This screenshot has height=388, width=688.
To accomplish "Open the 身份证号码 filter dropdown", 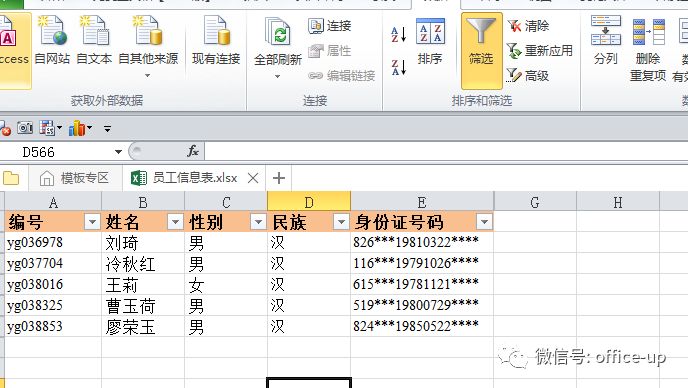I will click(x=484, y=222).
